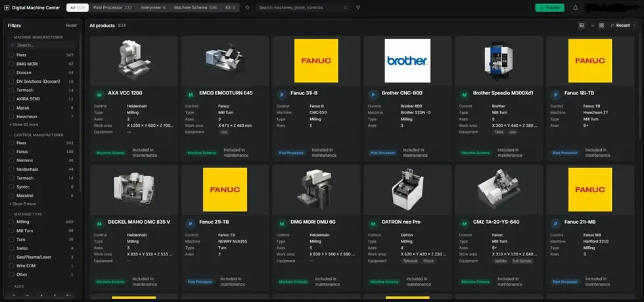
Task: Open the Fanuc logo thumbnail on Fanuc 21i-MB
Action: [x=590, y=190]
